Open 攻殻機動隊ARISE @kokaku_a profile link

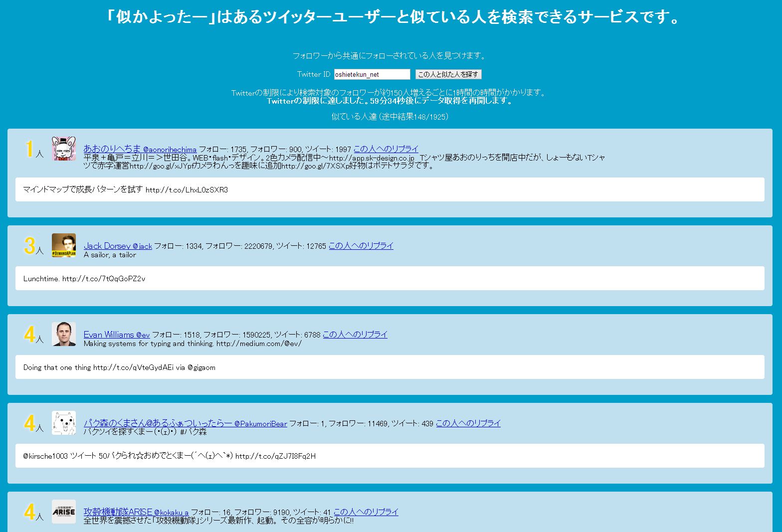pos(136,512)
